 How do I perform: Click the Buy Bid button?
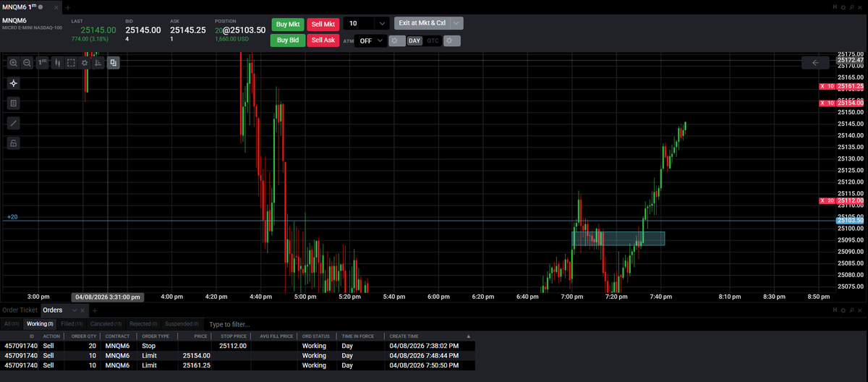click(288, 41)
